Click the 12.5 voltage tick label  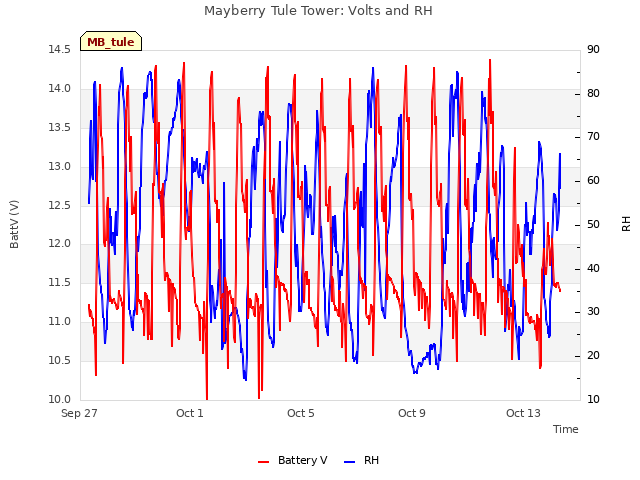coord(60,205)
